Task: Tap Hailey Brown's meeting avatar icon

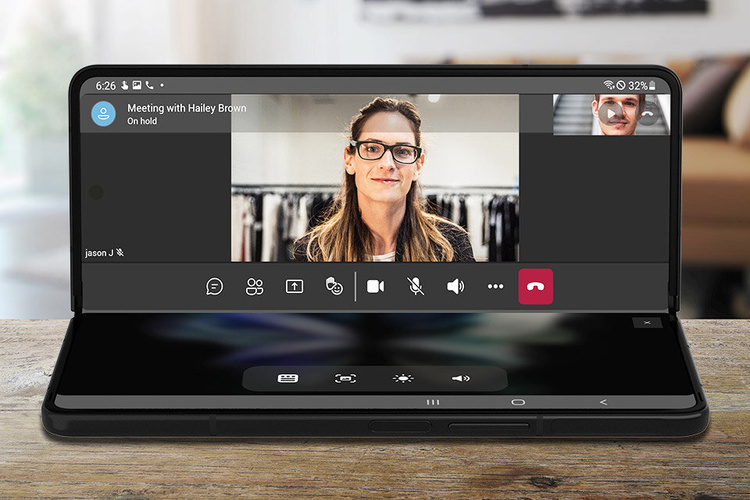Action: pos(103,114)
